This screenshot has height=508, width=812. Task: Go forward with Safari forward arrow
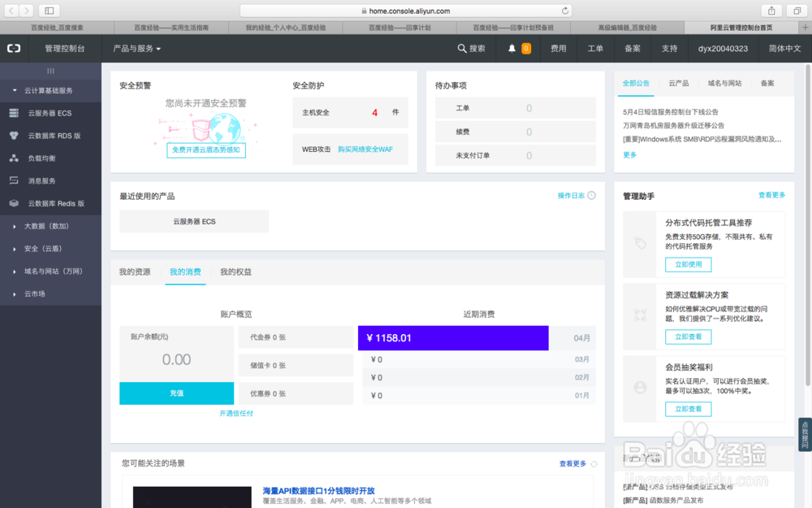(27, 11)
